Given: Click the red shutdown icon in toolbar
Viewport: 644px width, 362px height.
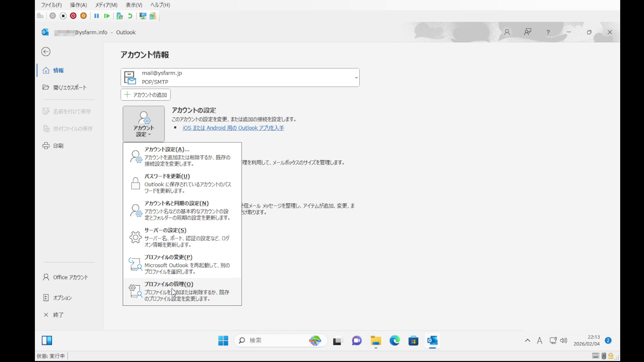Looking at the screenshot, I should pos(73,16).
